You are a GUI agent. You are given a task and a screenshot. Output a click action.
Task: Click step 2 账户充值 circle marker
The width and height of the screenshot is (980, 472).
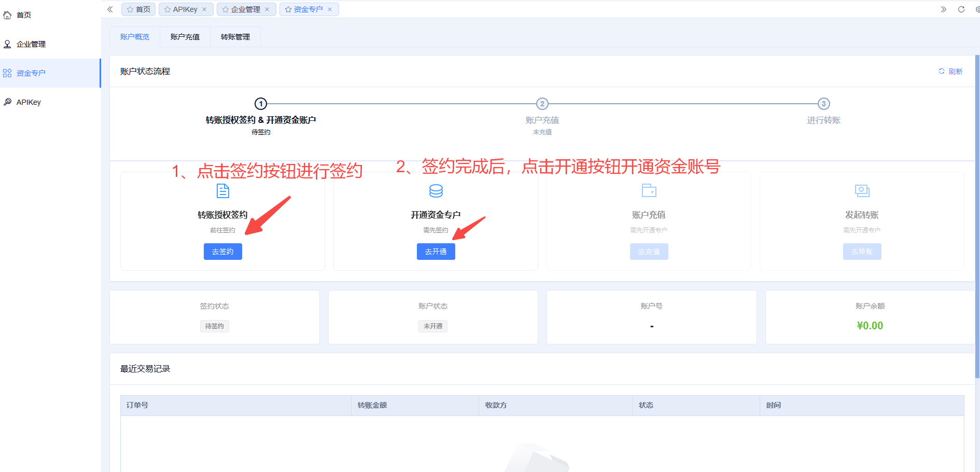click(x=542, y=104)
